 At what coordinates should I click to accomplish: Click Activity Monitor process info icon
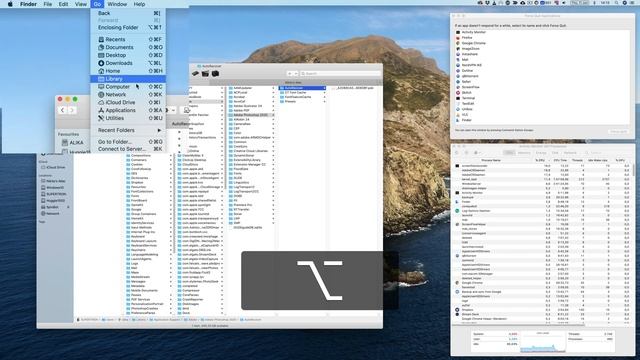click(x=467, y=153)
